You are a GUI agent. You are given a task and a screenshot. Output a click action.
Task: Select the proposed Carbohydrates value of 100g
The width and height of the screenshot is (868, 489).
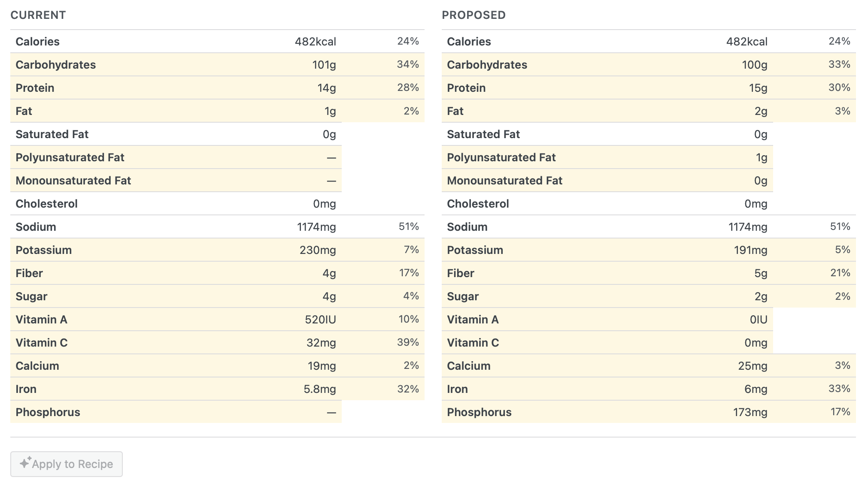754,65
